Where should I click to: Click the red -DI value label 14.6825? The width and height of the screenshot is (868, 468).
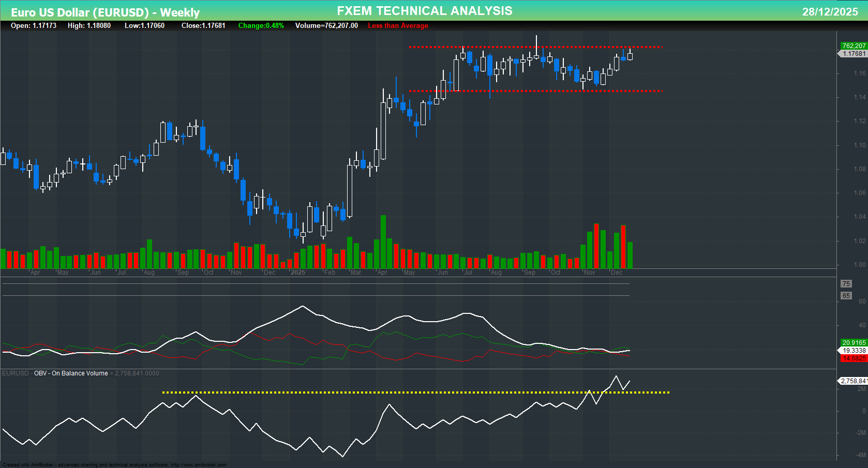pos(854,357)
